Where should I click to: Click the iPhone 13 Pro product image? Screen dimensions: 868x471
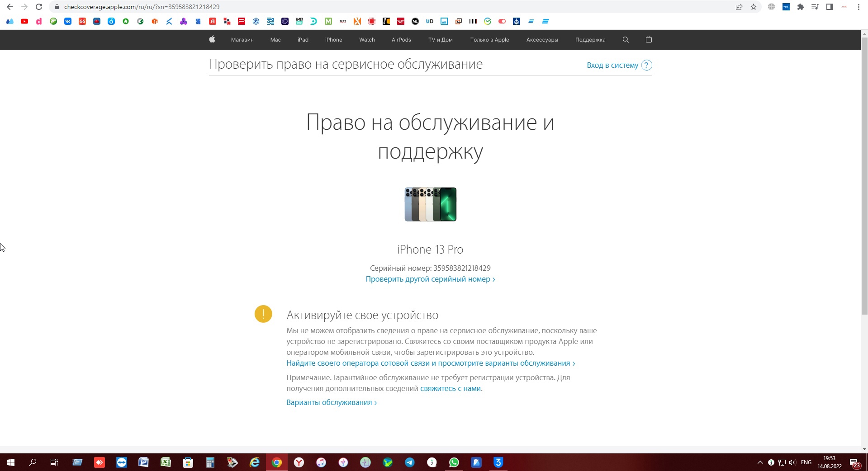[x=430, y=204]
